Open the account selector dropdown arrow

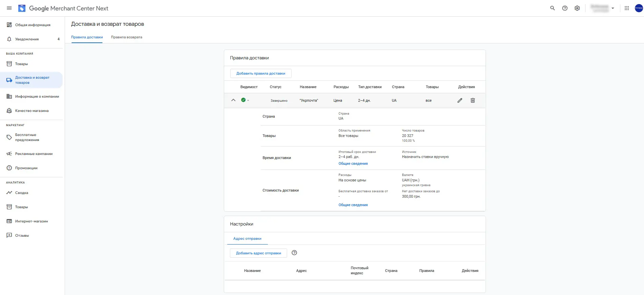pos(613,8)
